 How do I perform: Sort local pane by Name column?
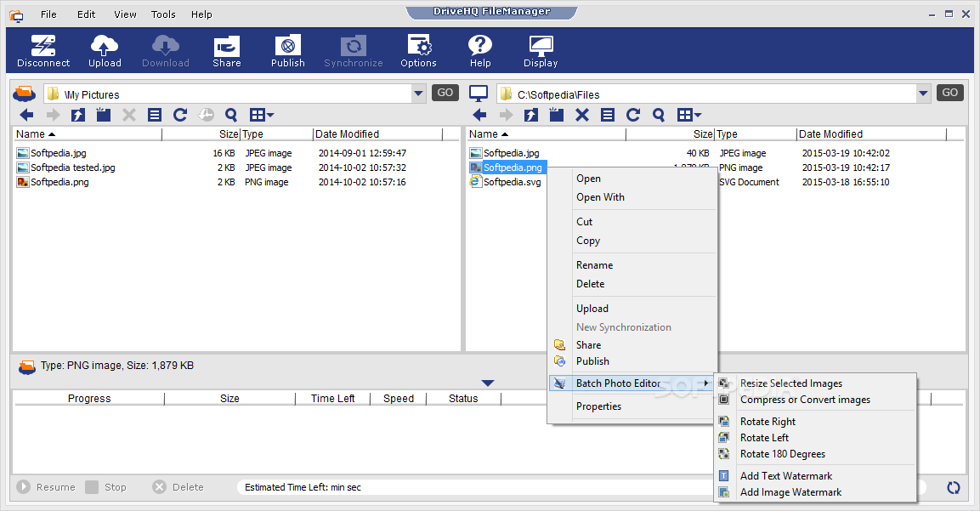tap(489, 133)
